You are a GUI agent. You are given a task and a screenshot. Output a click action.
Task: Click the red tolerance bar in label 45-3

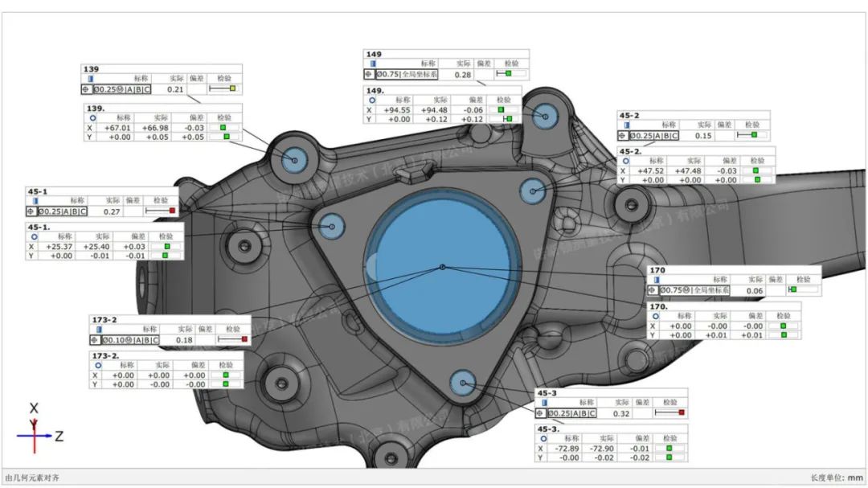669,412
